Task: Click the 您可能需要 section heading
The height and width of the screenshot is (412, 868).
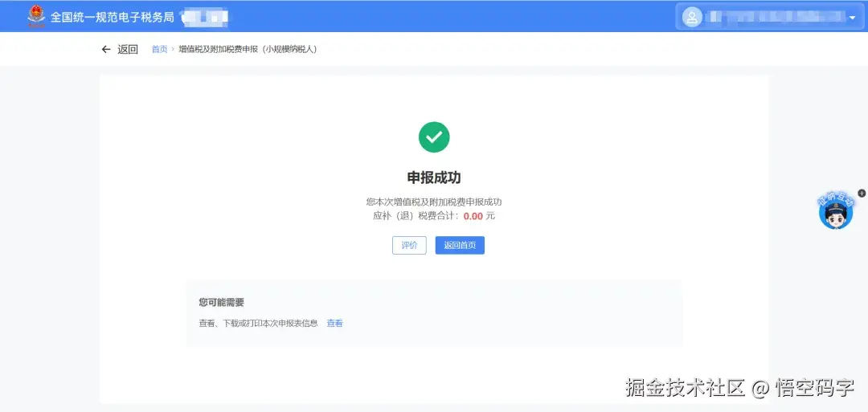Action: [222, 303]
